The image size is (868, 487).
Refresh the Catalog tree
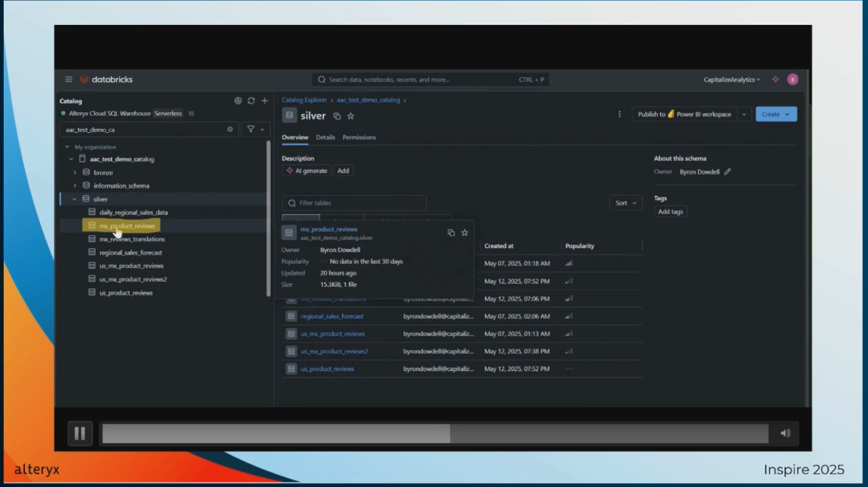pos(251,101)
